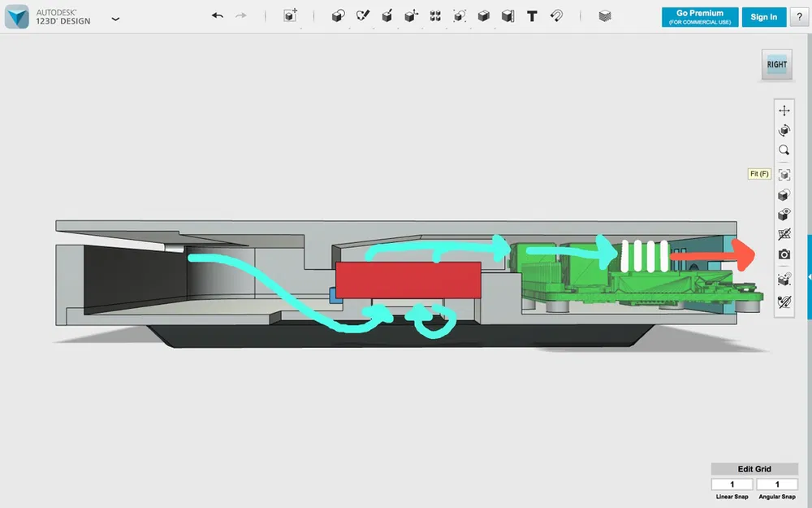The width and height of the screenshot is (812, 508).
Task: Open the Angular Snap value field
Action: tap(777, 484)
